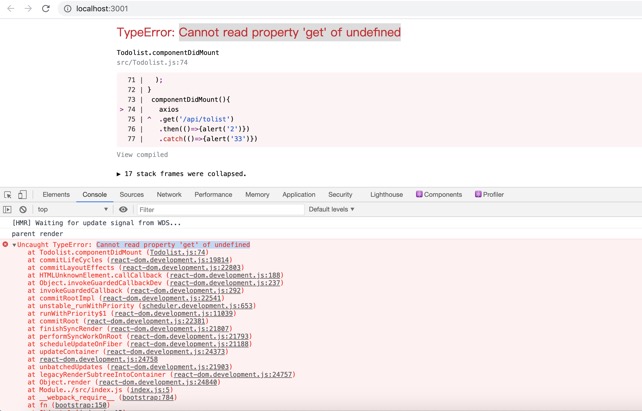This screenshot has height=411, width=642.
Task: View site information icon in address bar
Action: tap(67, 9)
